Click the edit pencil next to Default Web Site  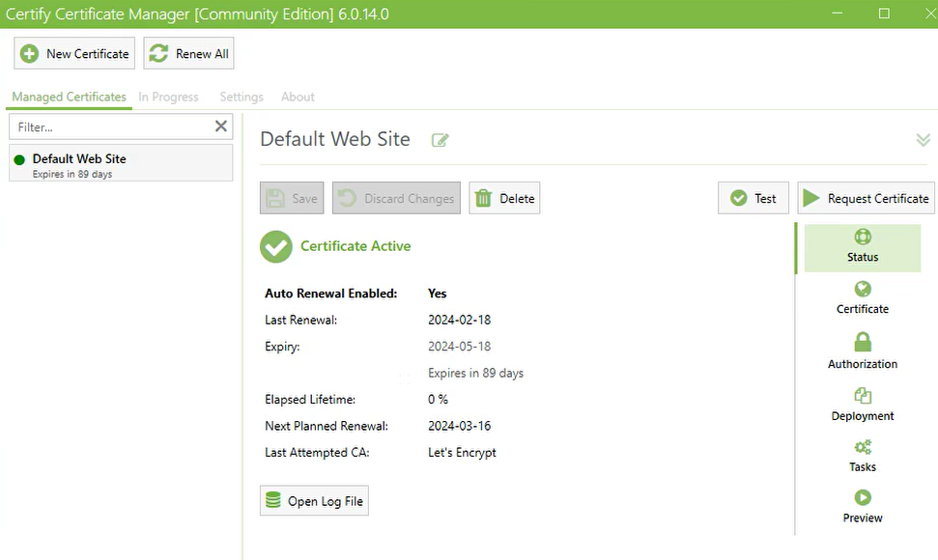click(x=440, y=140)
